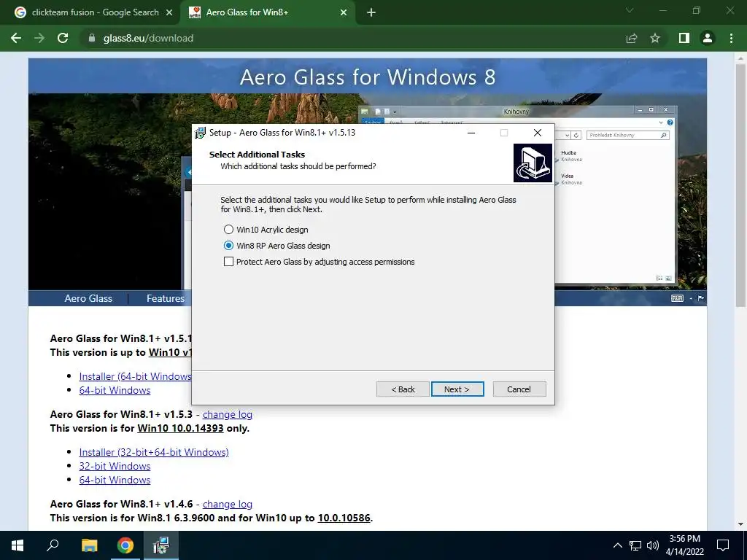Click the scrollbar down arrow
747x560 pixels.
click(740, 524)
